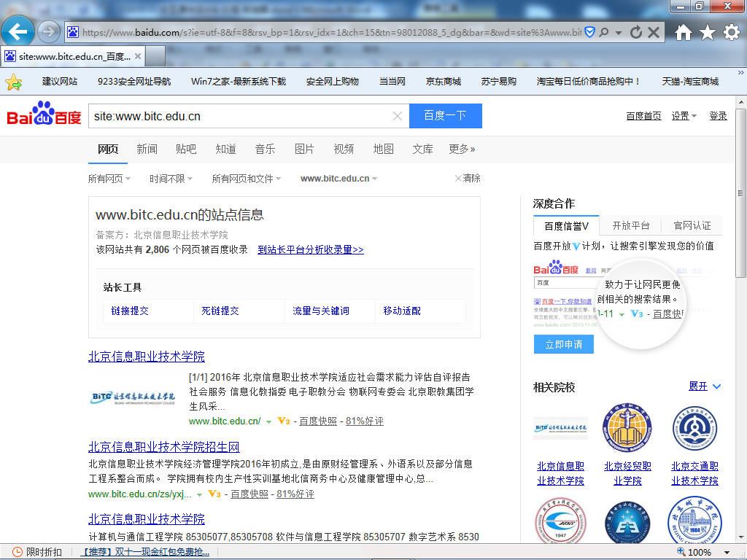Click the V3 badge beside www.bitc.edu.cn/
The width and height of the screenshot is (747, 560).
284,421
